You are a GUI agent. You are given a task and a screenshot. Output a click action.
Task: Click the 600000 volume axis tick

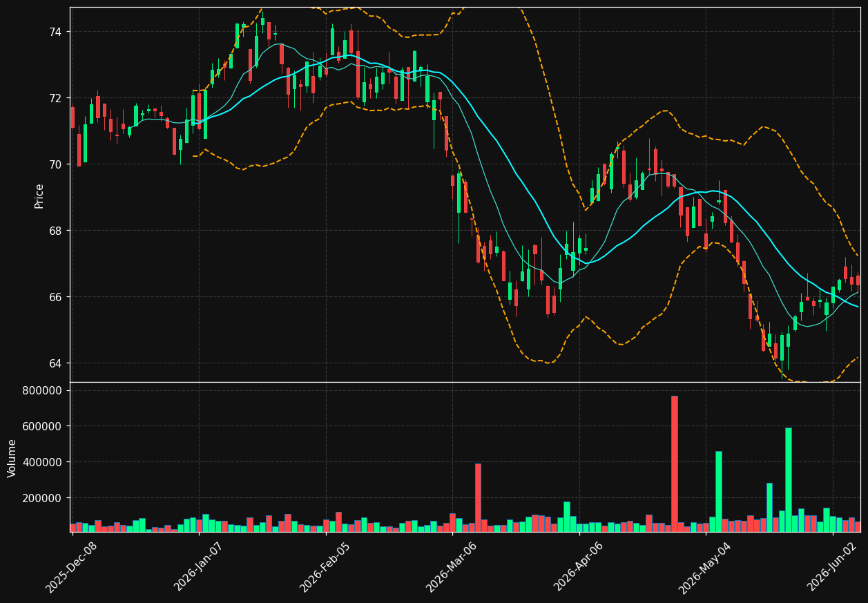click(x=43, y=426)
